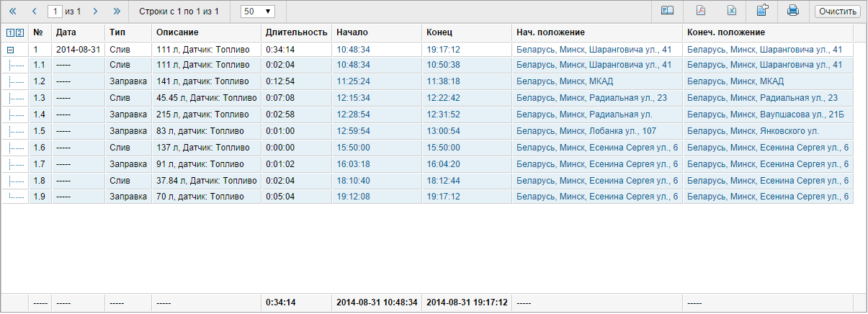The height and width of the screenshot is (314, 868).
Task: Print the report with the printer icon
Action: pos(793,11)
